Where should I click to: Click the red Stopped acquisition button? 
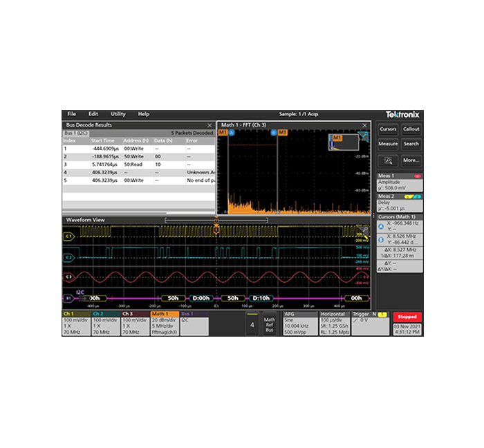point(407,317)
